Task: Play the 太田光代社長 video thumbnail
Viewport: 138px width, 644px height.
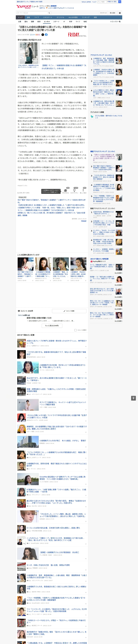Action: [119, 214]
